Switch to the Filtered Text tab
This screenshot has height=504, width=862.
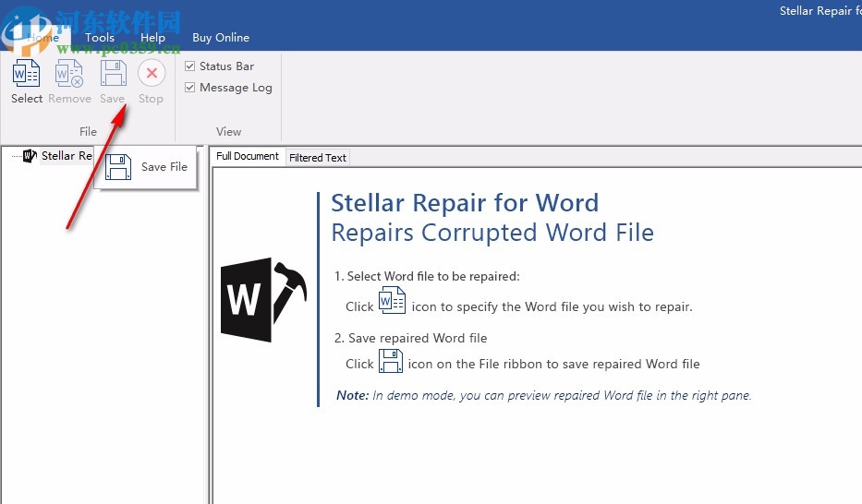317,158
